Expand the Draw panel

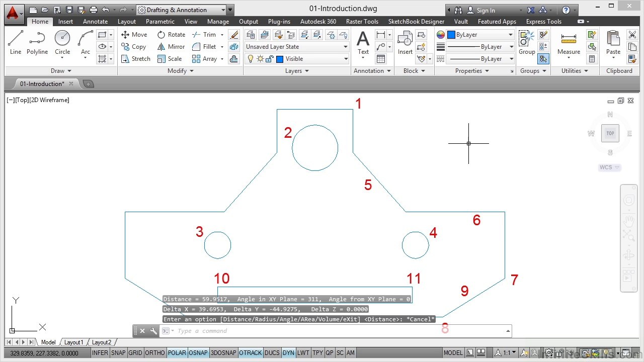[x=61, y=71]
